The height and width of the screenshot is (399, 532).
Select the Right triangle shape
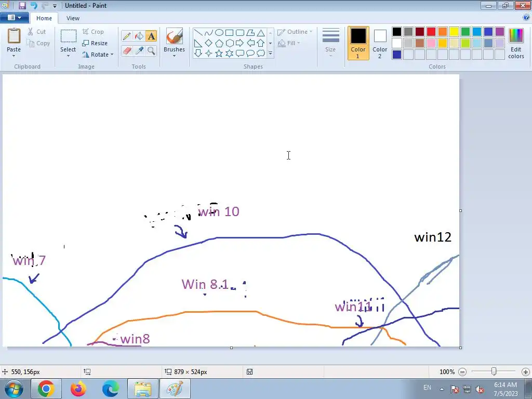click(198, 43)
